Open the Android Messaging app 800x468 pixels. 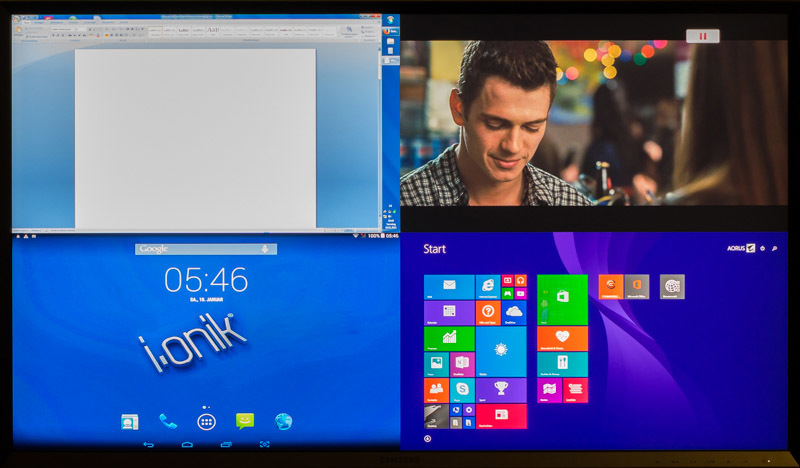[x=245, y=421]
